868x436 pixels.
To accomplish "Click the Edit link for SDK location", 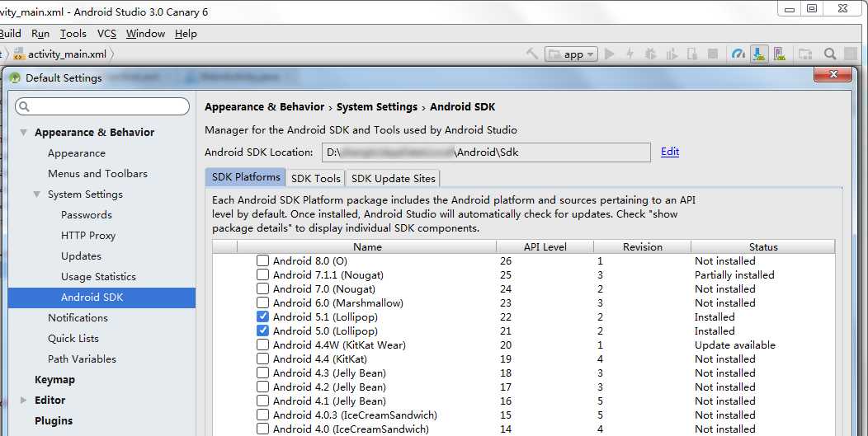I will 670,152.
